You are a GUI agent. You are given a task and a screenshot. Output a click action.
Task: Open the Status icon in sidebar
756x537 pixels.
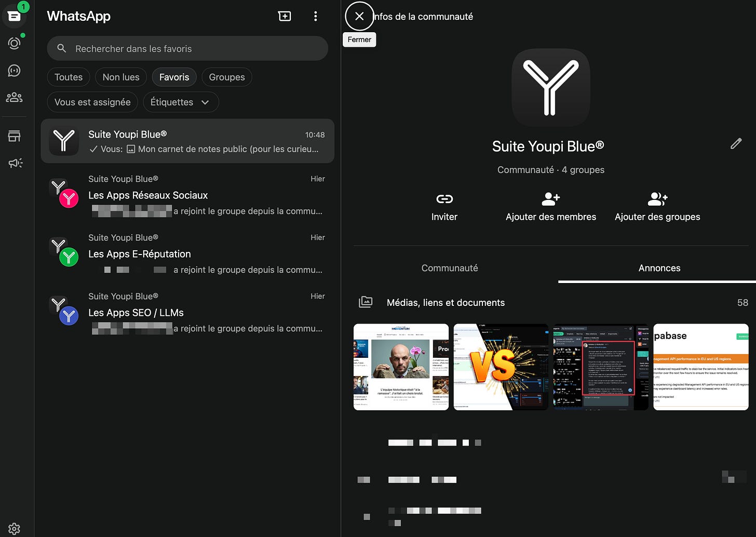15,43
